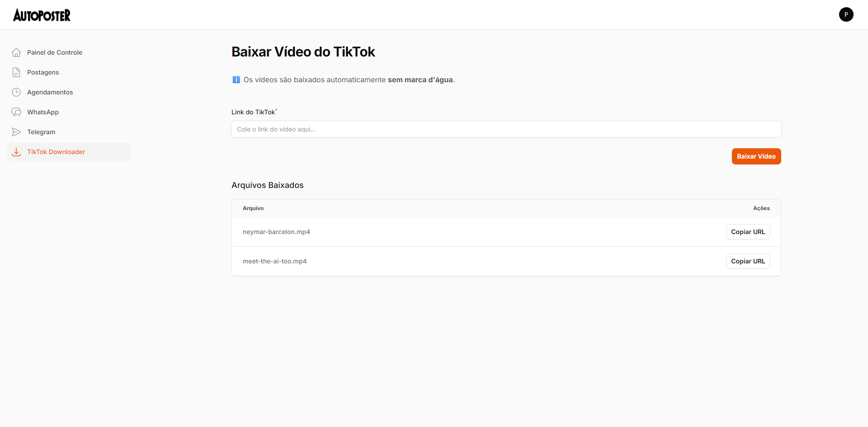Click the Telegram paper plane icon

[x=16, y=131]
